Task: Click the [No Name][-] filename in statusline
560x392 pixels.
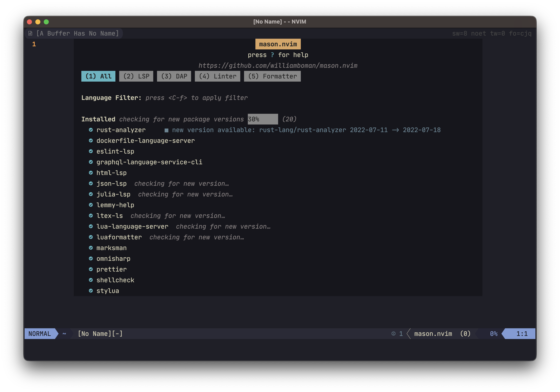Action: pyautogui.click(x=100, y=334)
